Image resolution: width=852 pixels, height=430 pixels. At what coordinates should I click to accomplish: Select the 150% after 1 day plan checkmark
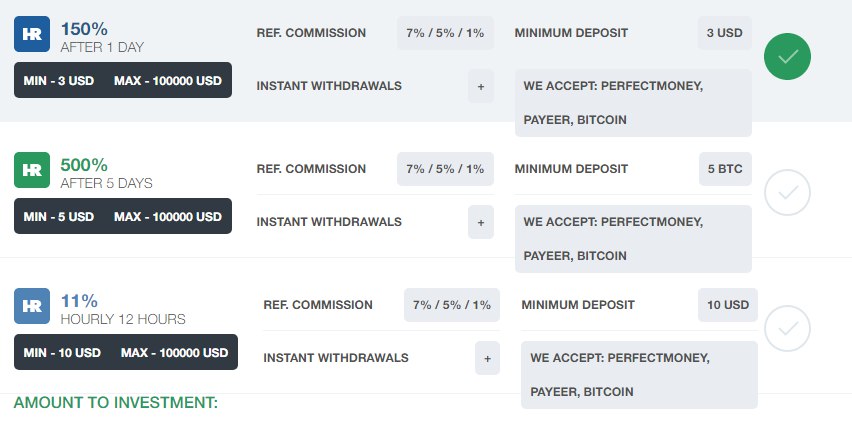(x=787, y=57)
